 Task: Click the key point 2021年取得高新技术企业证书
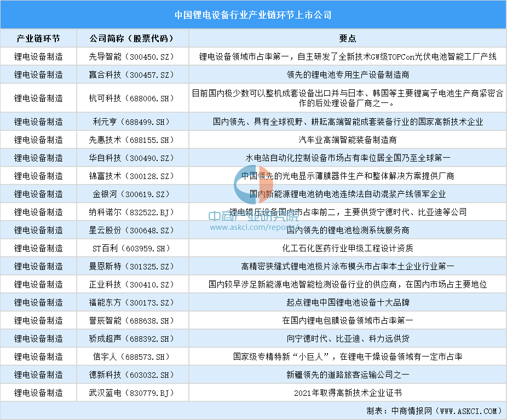tap(348, 394)
